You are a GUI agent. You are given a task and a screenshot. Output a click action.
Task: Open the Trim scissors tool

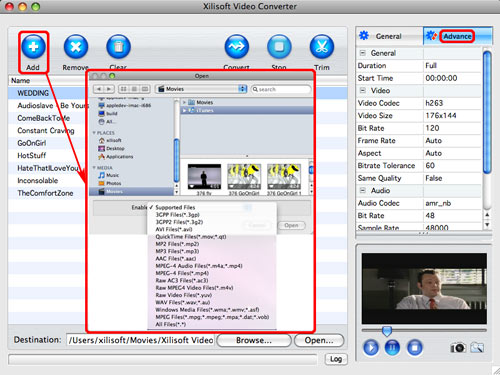coord(322,47)
